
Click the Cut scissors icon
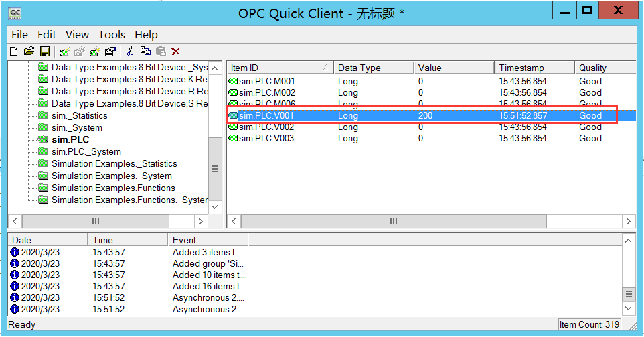click(130, 52)
